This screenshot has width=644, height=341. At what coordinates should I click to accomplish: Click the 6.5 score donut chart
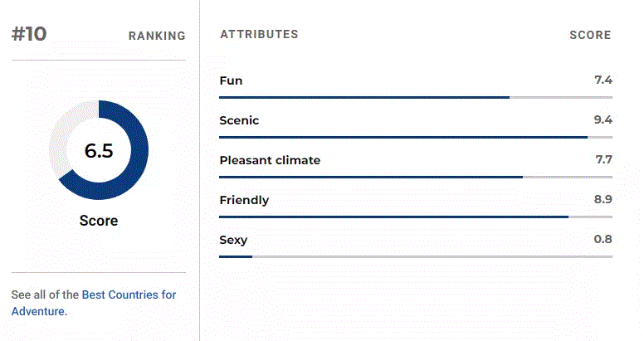point(99,150)
